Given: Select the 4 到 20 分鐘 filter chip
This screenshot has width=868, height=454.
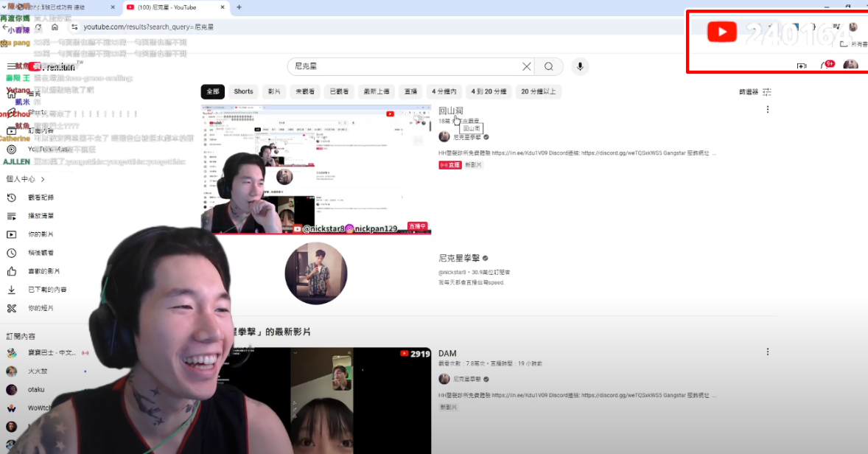Looking at the screenshot, I should [x=489, y=91].
